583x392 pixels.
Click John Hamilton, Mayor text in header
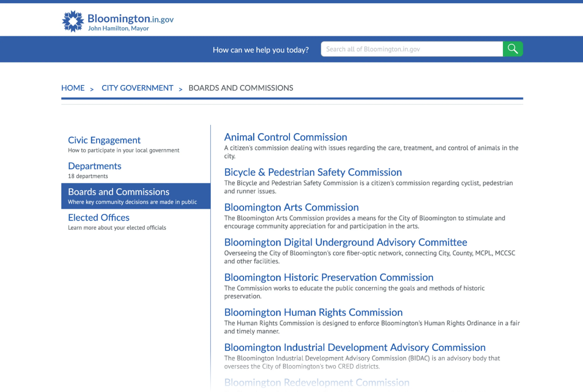pyautogui.click(x=118, y=28)
